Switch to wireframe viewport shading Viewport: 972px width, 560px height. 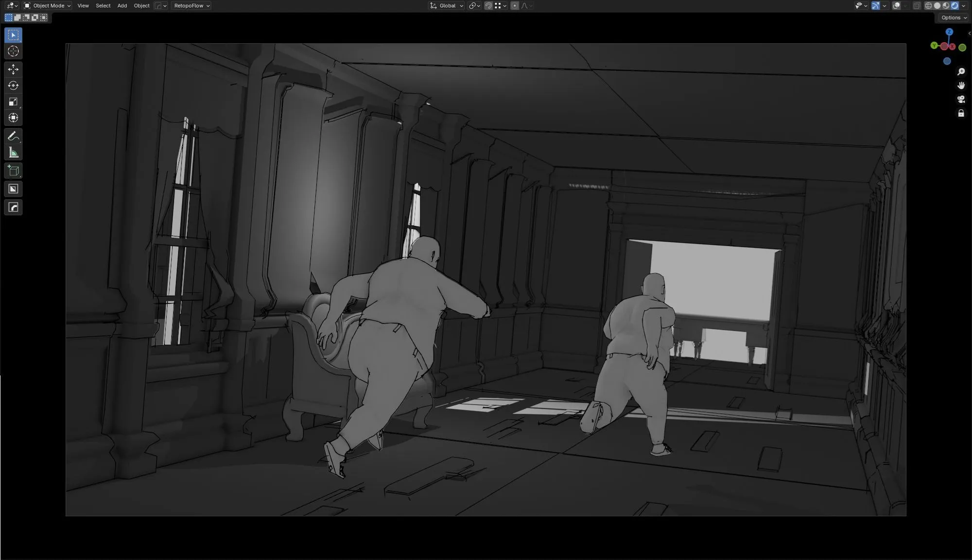click(x=928, y=6)
